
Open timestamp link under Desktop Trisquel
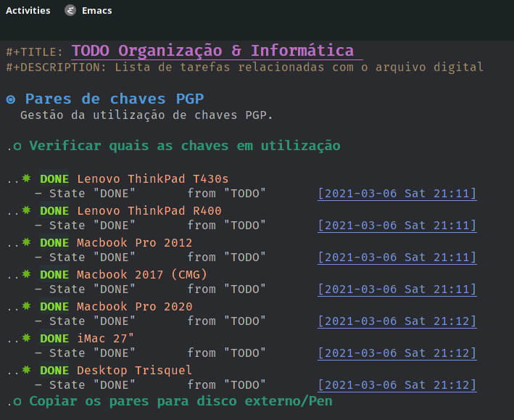coord(397,385)
